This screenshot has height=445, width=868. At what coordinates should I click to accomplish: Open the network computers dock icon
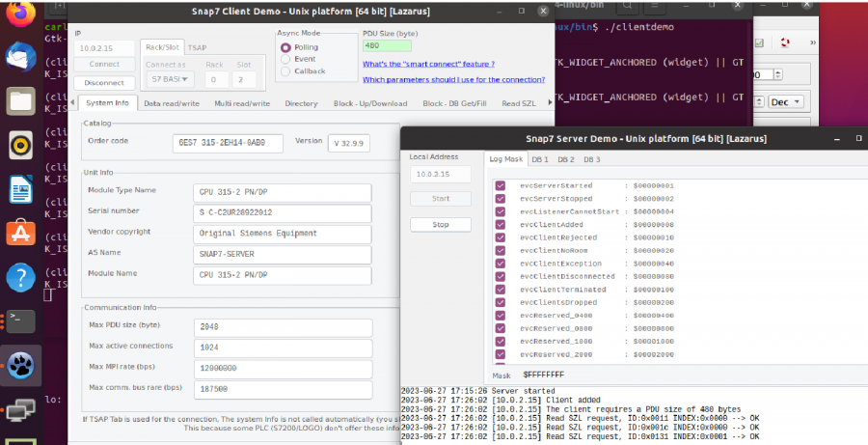click(x=21, y=410)
